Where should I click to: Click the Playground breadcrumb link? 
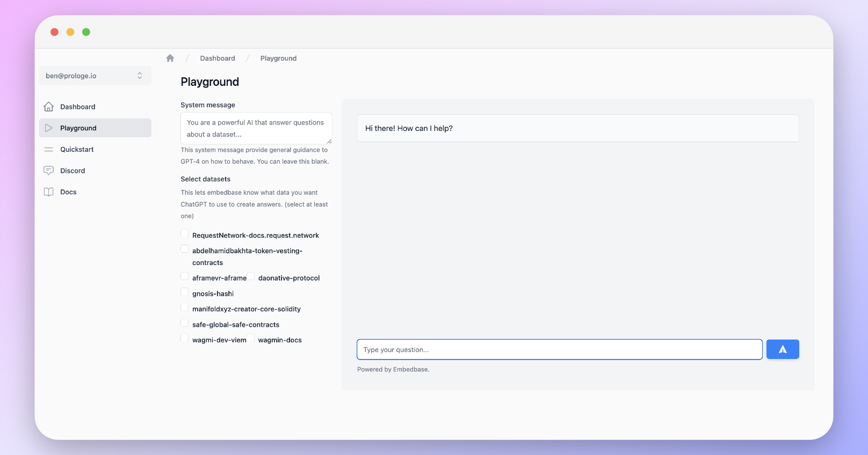[x=278, y=58]
